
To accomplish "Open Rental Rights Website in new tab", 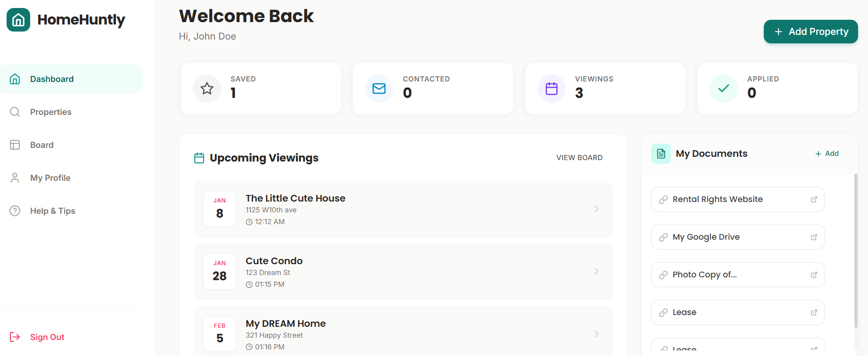I will point(814,199).
